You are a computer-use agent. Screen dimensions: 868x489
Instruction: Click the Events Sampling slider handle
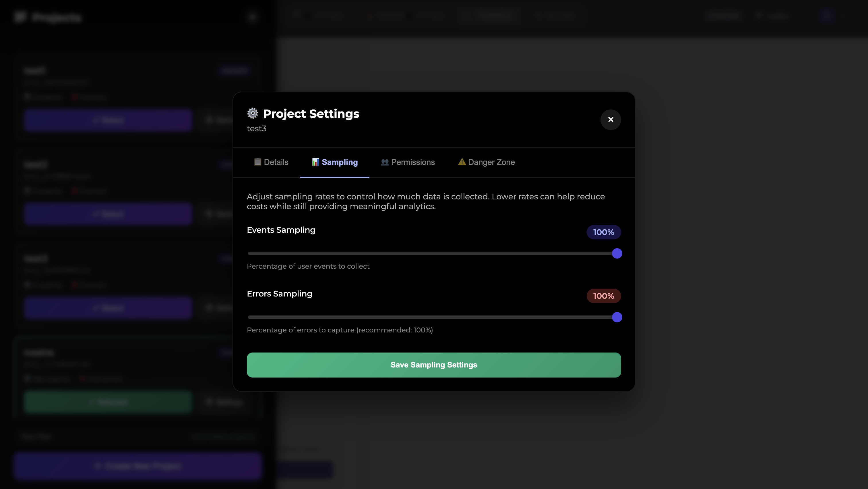click(x=617, y=253)
